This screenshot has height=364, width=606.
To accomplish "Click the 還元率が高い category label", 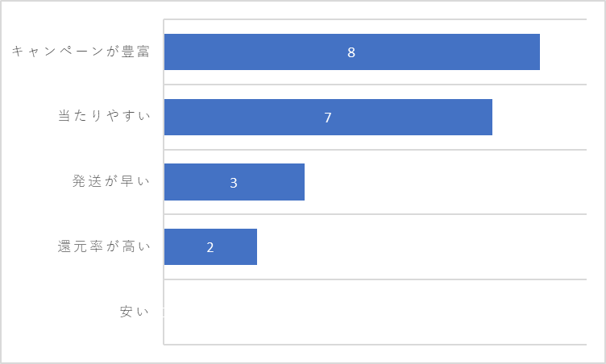I will click(104, 246).
